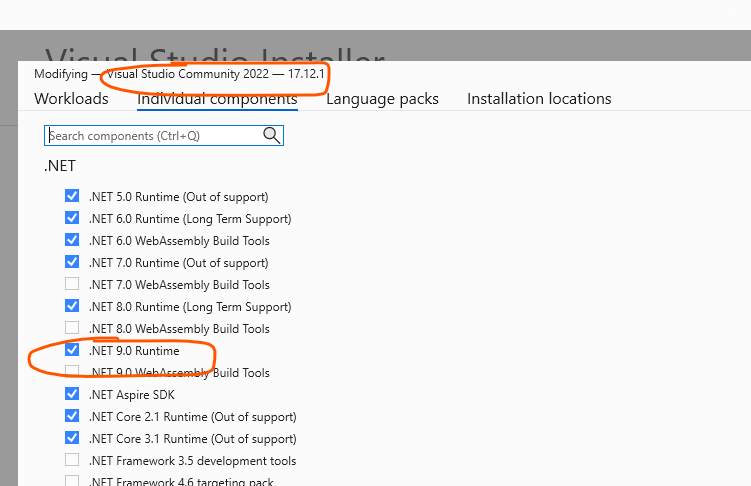Select the Individual components tab
The image size is (751, 486).
217,99
